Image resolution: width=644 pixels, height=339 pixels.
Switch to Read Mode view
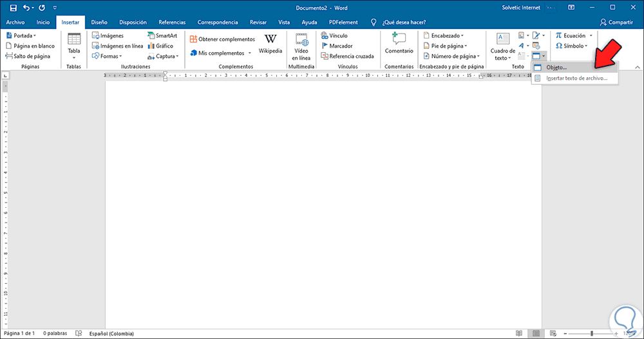[519, 334]
